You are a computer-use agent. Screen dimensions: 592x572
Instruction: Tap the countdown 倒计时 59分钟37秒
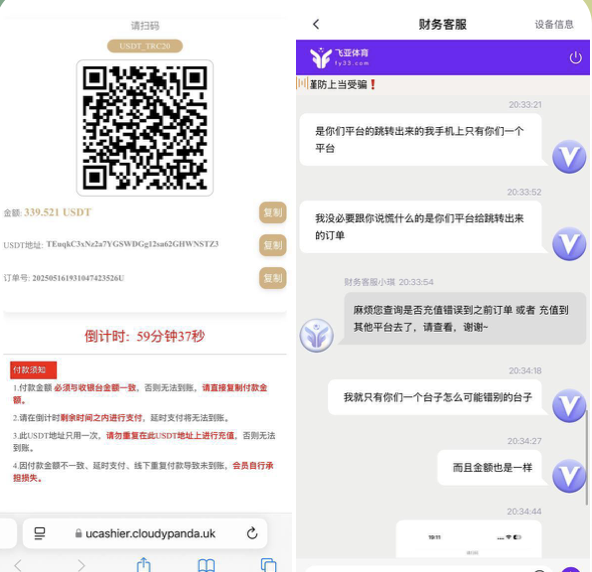[145, 336]
